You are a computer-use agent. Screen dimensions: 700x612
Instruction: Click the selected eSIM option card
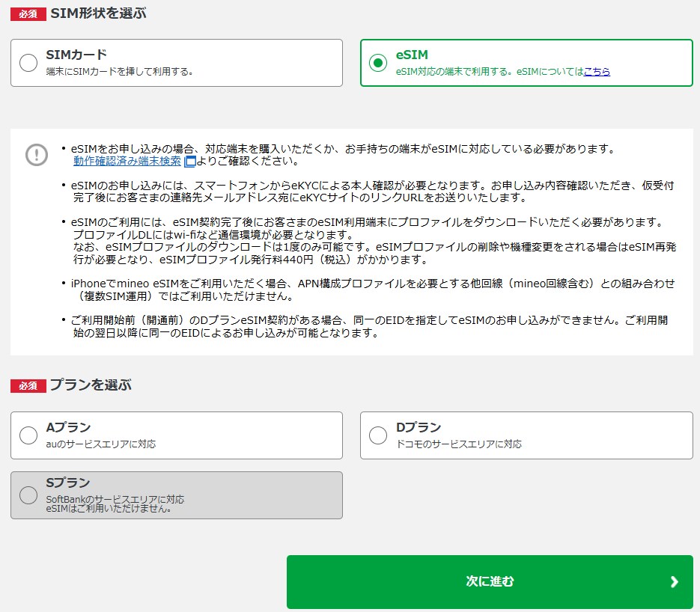[526, 63]
